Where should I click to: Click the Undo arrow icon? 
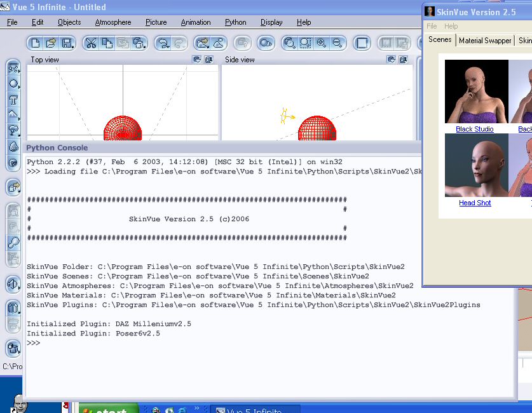(x=163, y=43)
